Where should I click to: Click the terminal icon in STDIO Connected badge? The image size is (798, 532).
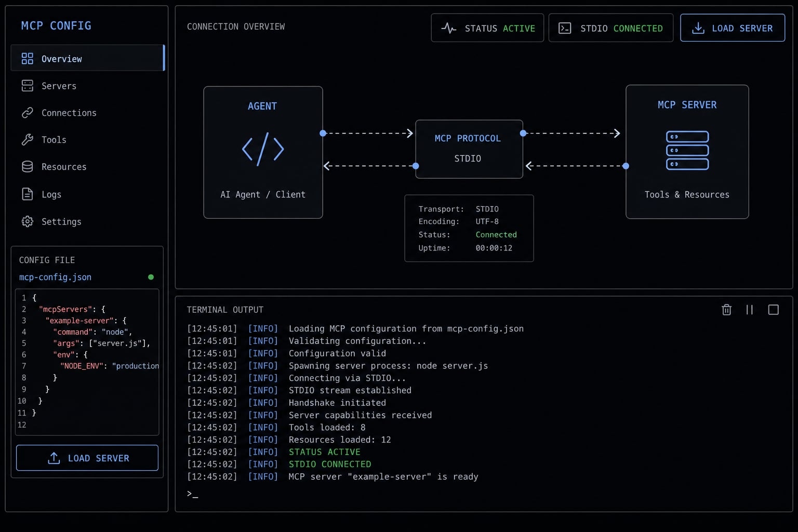[x=565, y=28]
